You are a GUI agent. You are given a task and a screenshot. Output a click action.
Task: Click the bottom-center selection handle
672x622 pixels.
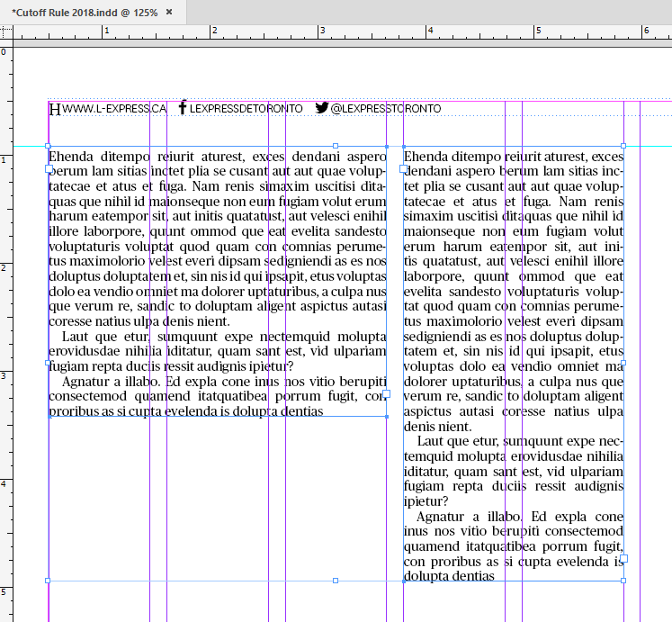(336, 581)
